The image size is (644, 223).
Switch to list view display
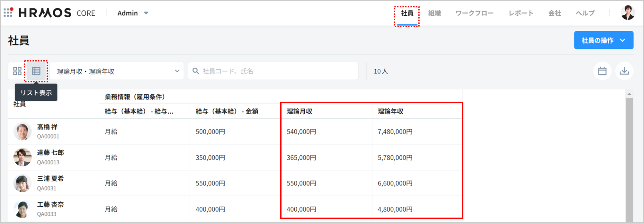(36, 71)
